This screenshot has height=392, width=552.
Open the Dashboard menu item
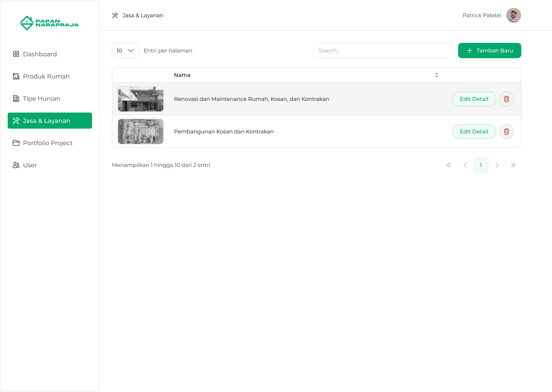(40, 54)
